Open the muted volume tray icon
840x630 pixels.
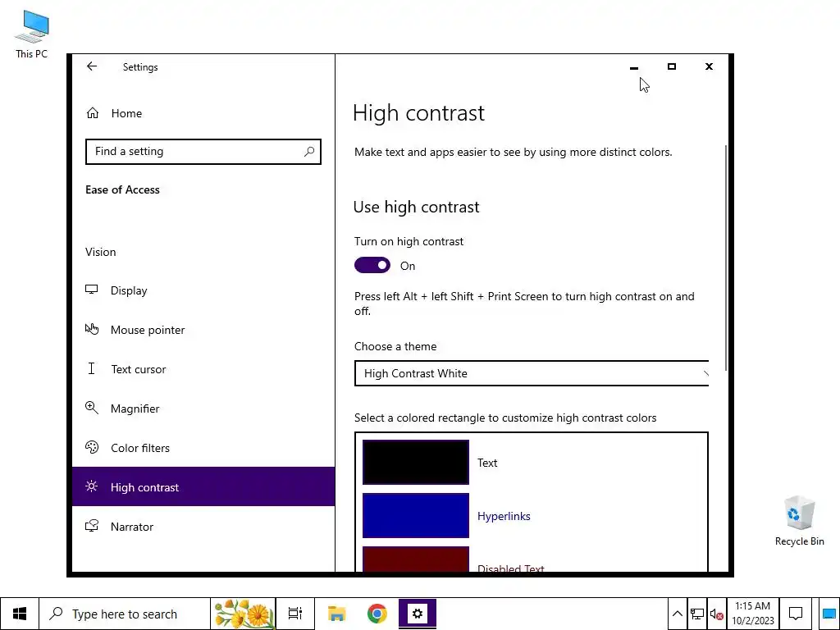[717, 614]
